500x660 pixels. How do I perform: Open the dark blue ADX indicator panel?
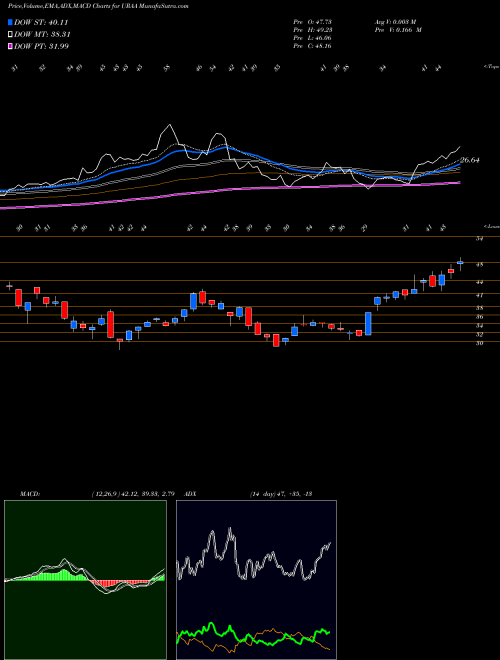pyautogui.click(x=256, y=580)
